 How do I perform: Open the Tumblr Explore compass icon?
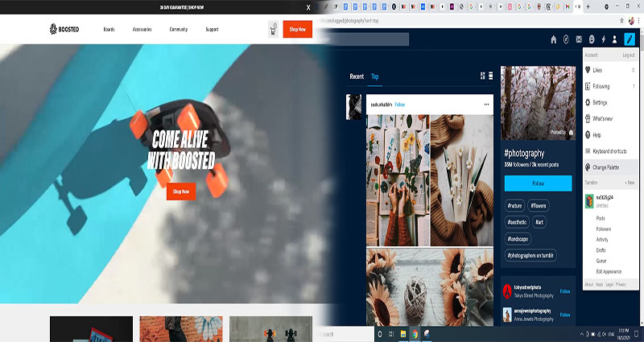click(567, 39)
